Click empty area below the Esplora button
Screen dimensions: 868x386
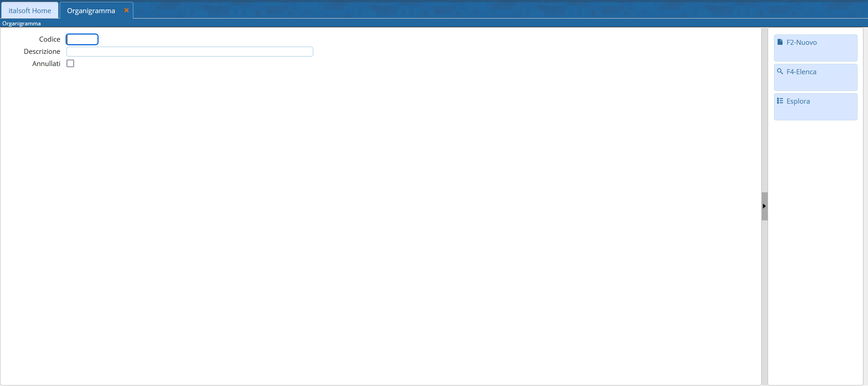click(816, 249)
